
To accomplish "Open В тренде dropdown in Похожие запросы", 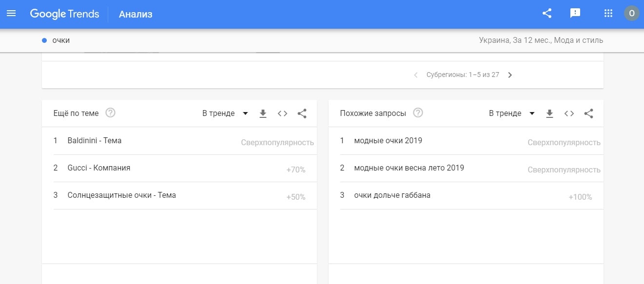I will [x=512, y=114].
